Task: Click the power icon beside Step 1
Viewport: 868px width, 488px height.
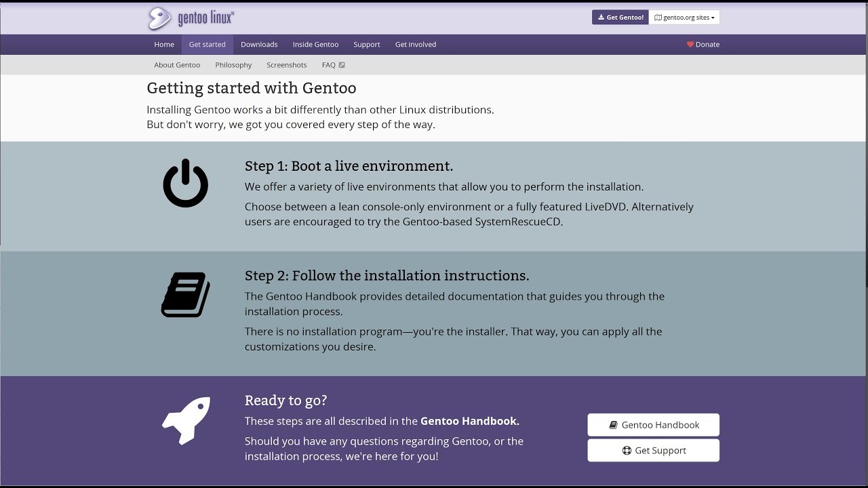Action: 185,184
